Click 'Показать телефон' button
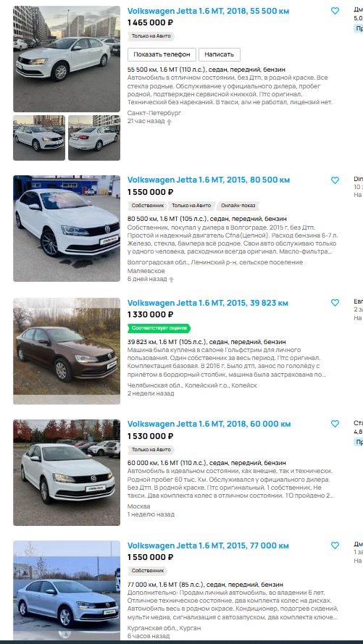This screenshot has height=644, width=363. coord(162,54)
